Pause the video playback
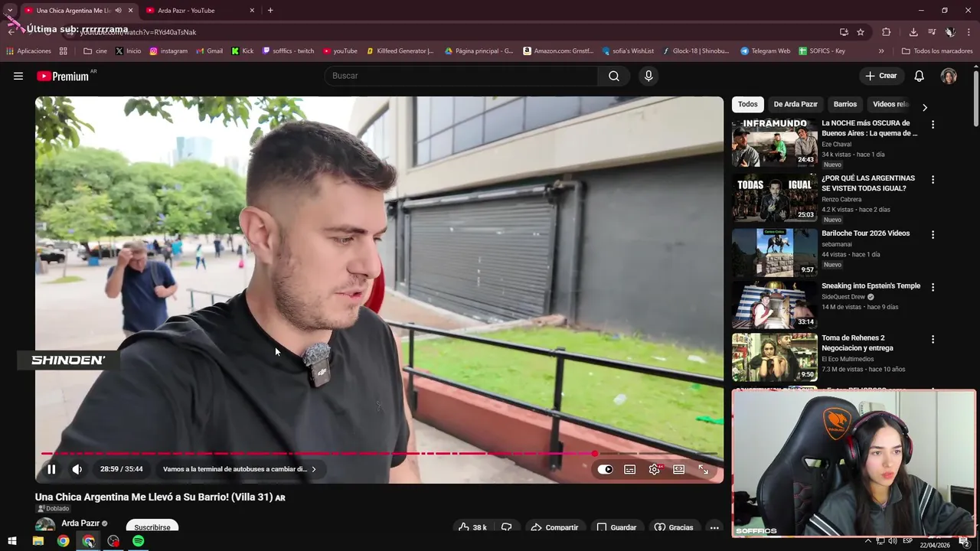Screen dimensions: 980x551 click(51, 469)
